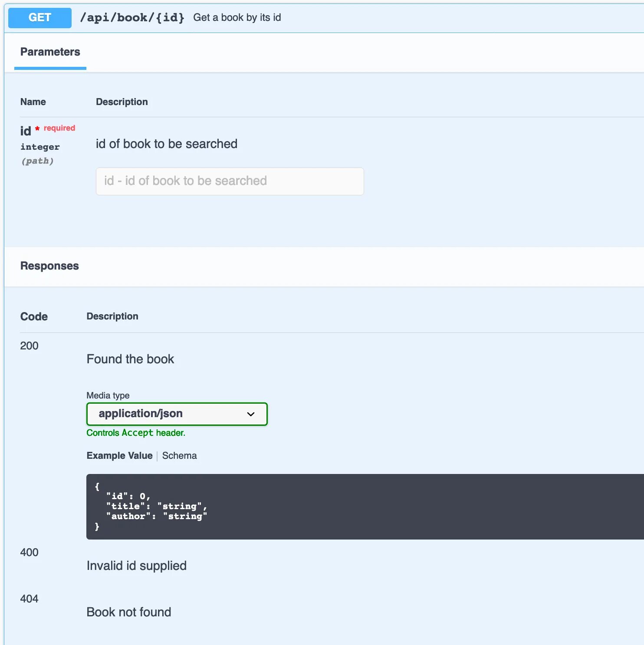The image size is (644, 645).
Task: Click the 200 response code
Action: (30, 346)
